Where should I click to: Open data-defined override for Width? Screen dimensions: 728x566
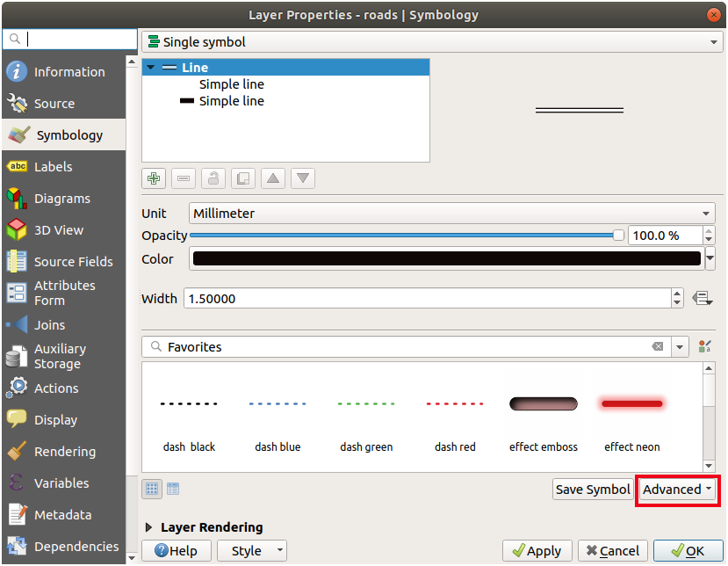click(702, 298)
